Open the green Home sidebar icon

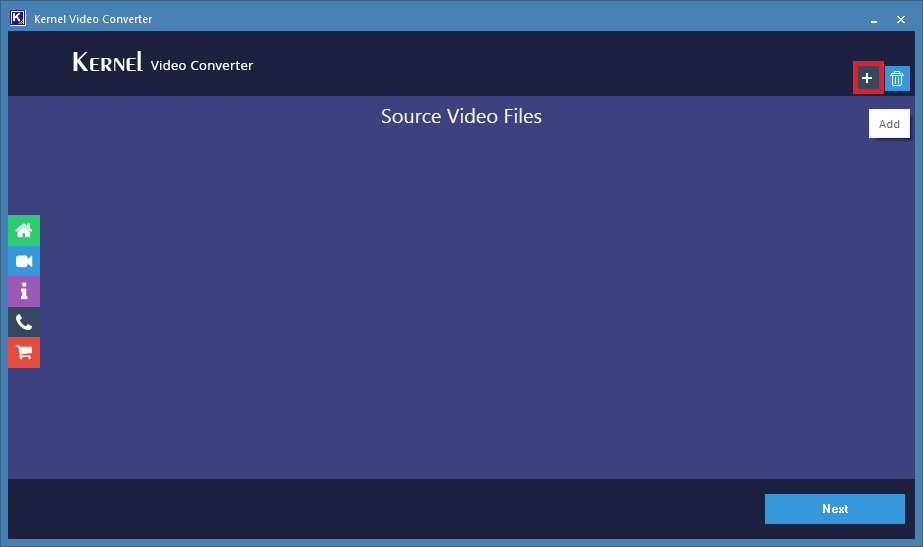point(24,230)
